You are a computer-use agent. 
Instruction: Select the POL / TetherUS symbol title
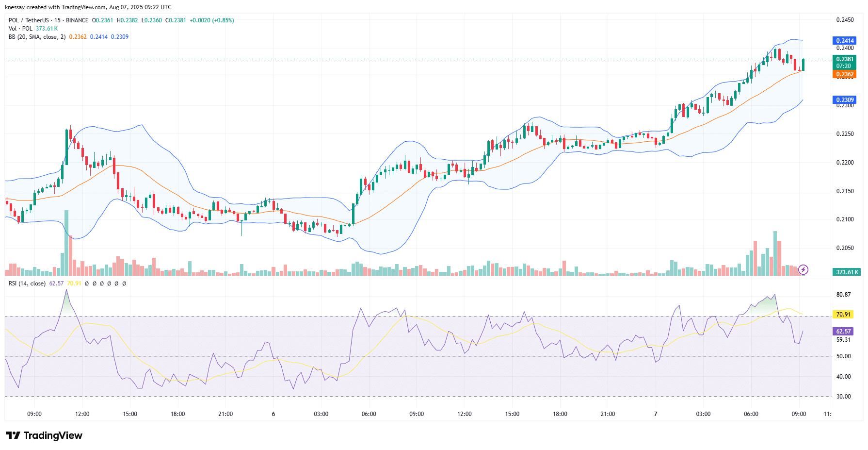(x=48, y=20)
